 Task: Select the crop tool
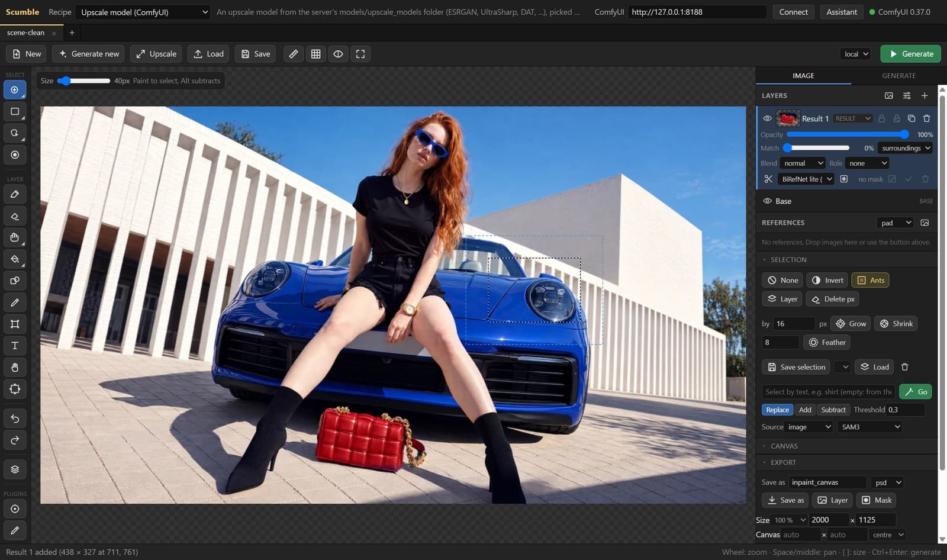tap(15, 324)
